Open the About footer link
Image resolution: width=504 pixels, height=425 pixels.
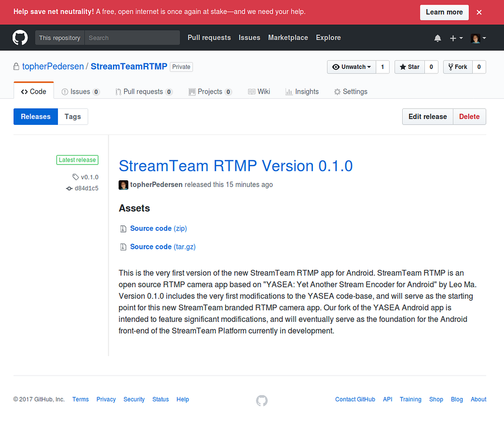coord(479,399)
